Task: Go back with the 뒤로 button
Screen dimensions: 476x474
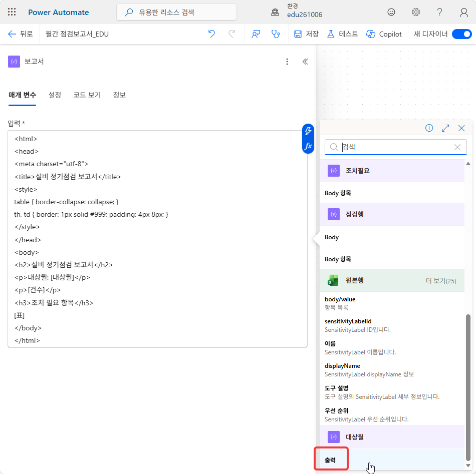Action: (x=21, y=34)
